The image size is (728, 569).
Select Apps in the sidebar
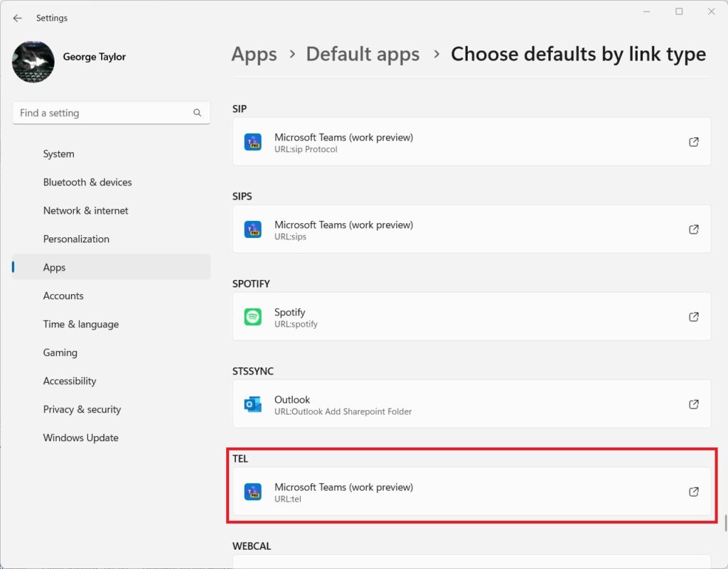(111, 267)
